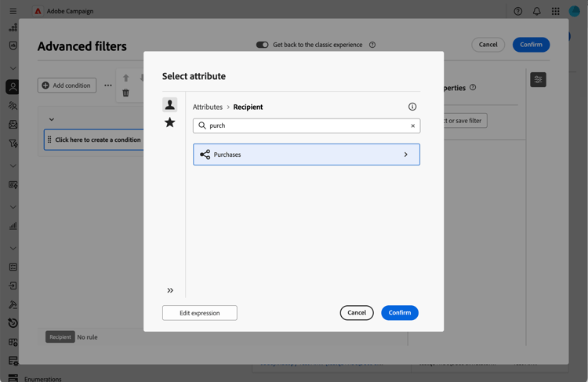588x382 pixels.
Task: Cancel the Select attribute dialog
Action: (x=357, y=312)
